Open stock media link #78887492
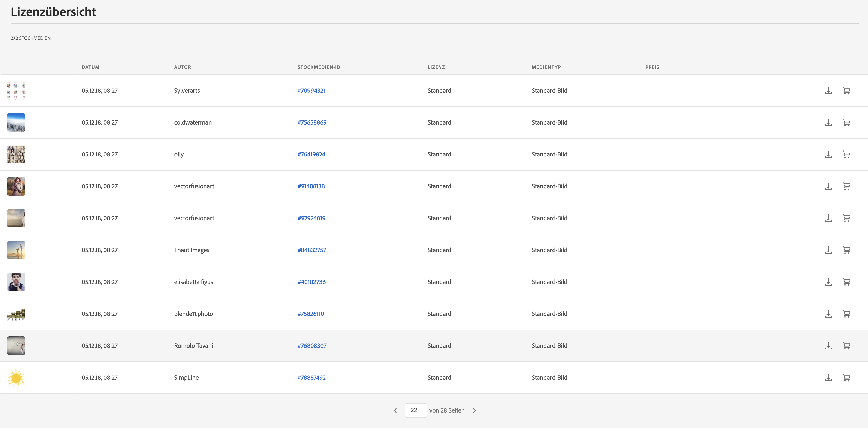 click(x=311, y=377)
